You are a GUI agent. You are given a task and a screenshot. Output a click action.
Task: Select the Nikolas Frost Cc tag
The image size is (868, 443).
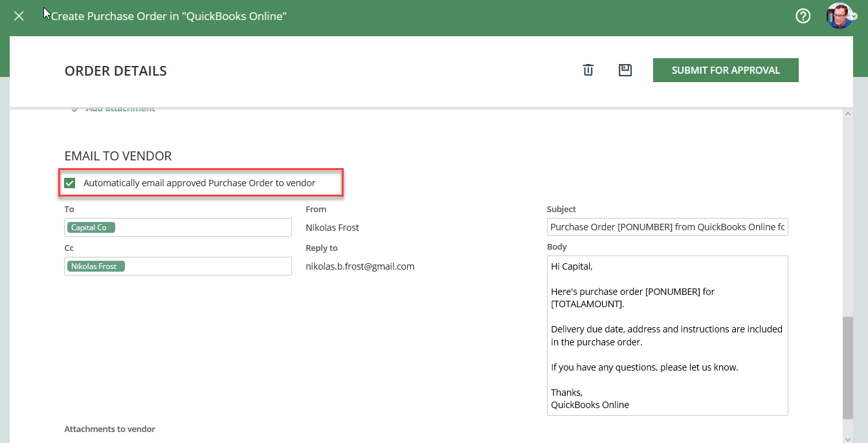(x=96, y=266)
